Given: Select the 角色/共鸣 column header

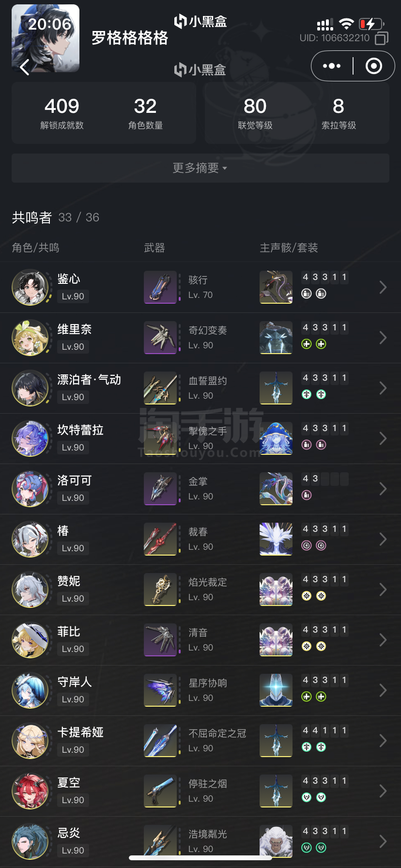Looking at the screenshot, I should [x=35, y=248].
